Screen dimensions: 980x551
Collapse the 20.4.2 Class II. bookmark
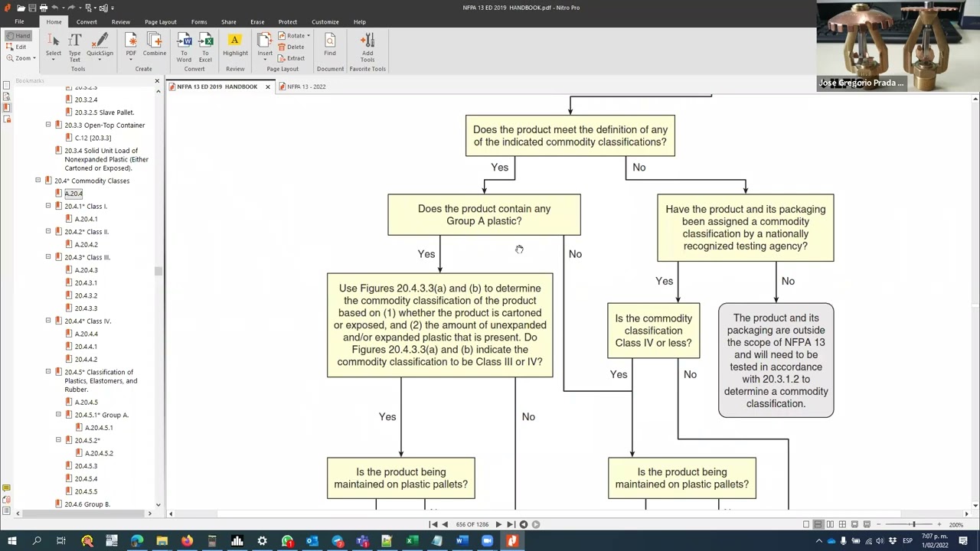[x=48, y=231]
